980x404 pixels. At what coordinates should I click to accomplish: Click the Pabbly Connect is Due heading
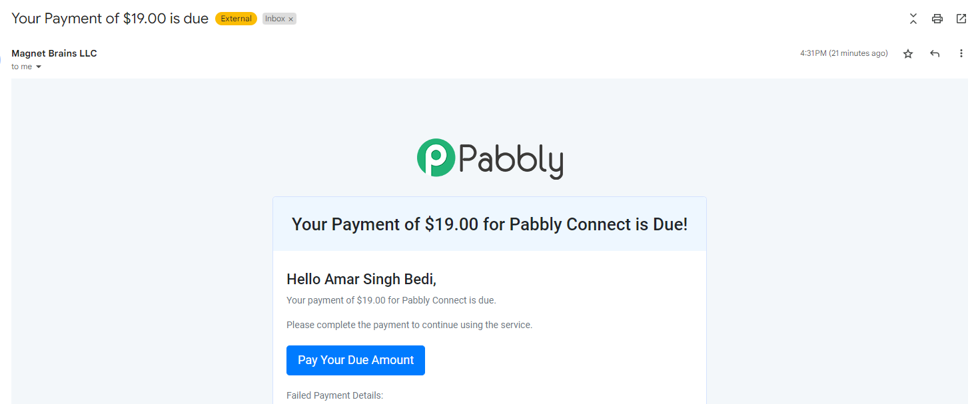tap(490, 224)
